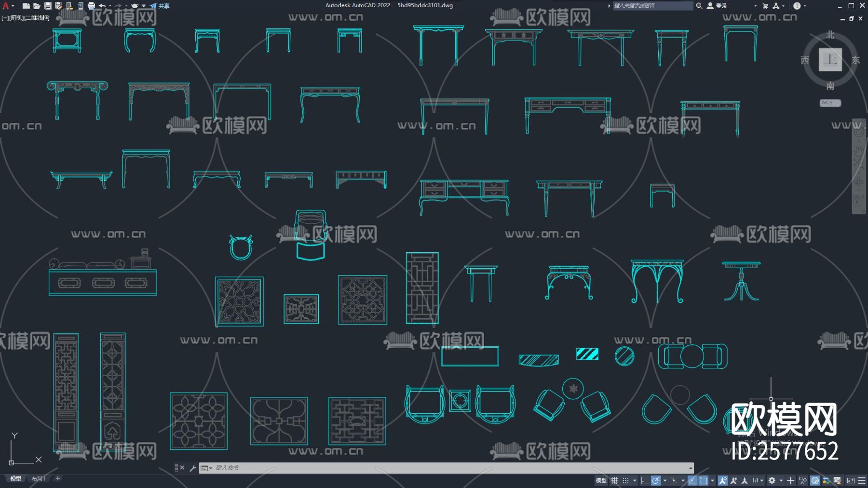Expand object snap settings dropdown arrow
The width and height of the screenshot is (868, 488).
click(x=712, y=480)
